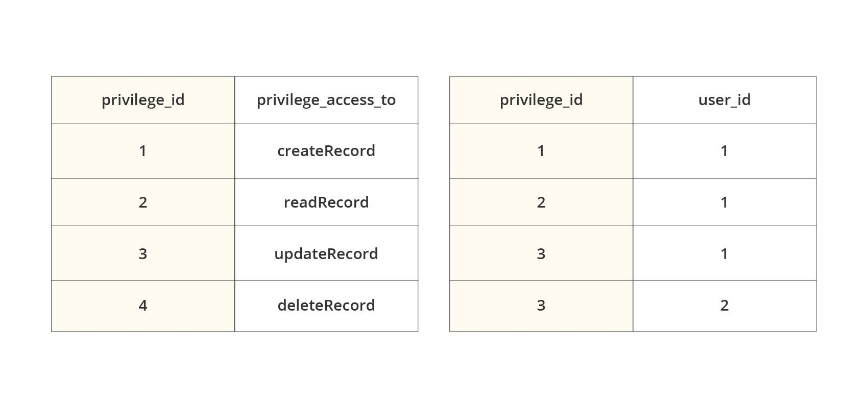Click user_id 1 in third data row
The height and width of the screenshot is (408, 868).
coord(725,253)
